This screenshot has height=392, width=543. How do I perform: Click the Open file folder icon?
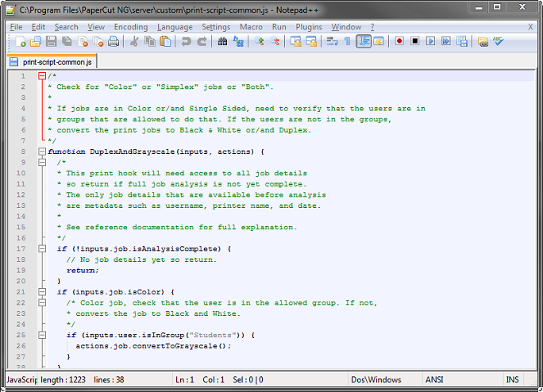click(36, 41)
